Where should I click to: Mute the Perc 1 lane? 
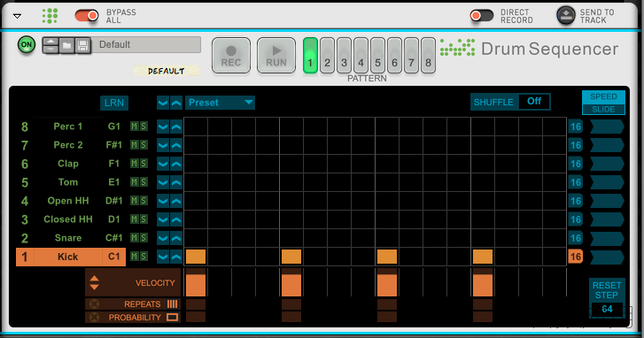click(135, 127)
